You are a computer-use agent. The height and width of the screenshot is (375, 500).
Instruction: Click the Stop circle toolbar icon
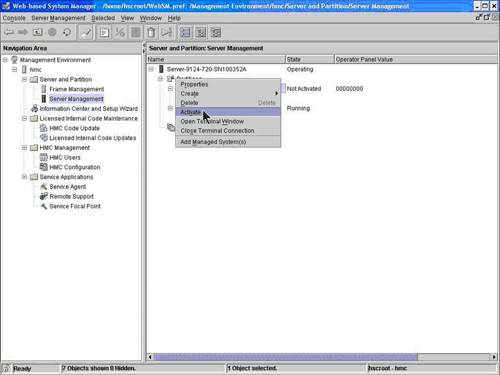[x=52, y=32]
